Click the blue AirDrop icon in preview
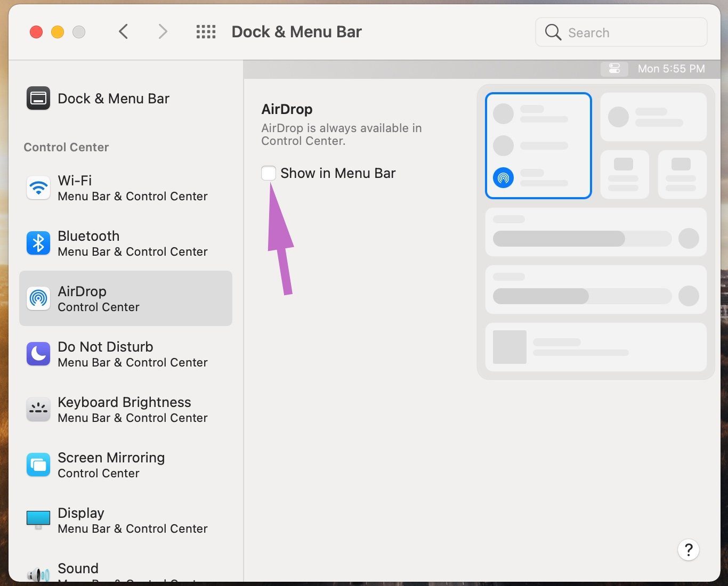This screenshot has height=586, width=728. point(503,177)
